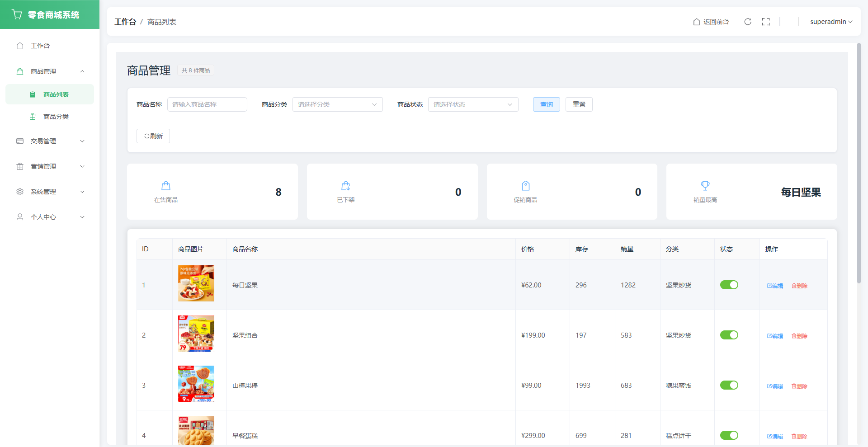Open the 商品状态 filter dropdown
The height and width of the screenshot is (447, 868).
[473, 104]
